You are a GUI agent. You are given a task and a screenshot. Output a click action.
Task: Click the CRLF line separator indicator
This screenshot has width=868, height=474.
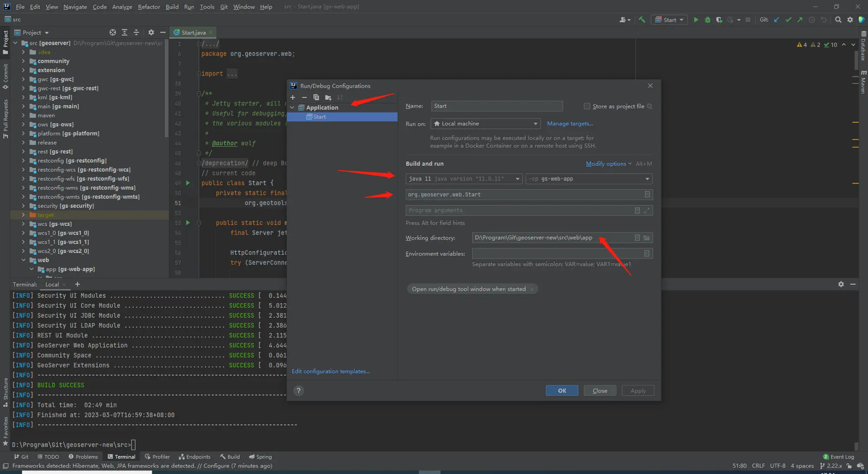pos(758,466)
